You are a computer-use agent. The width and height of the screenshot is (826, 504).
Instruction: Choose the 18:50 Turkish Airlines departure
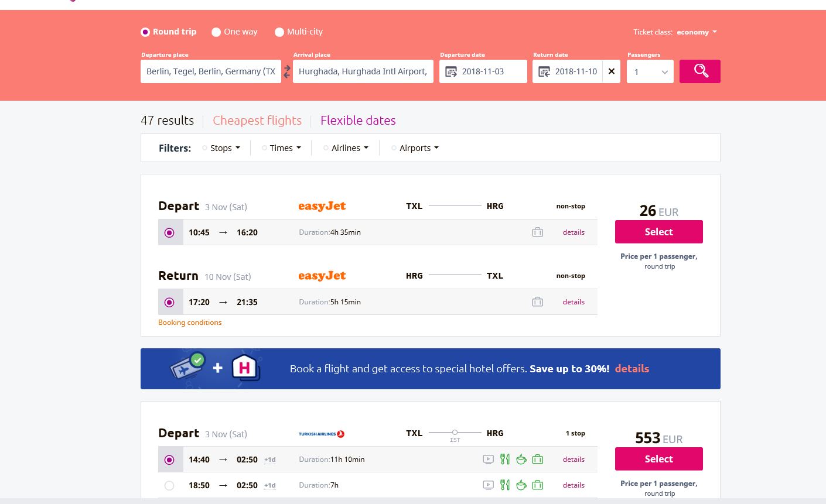point(169,485)
